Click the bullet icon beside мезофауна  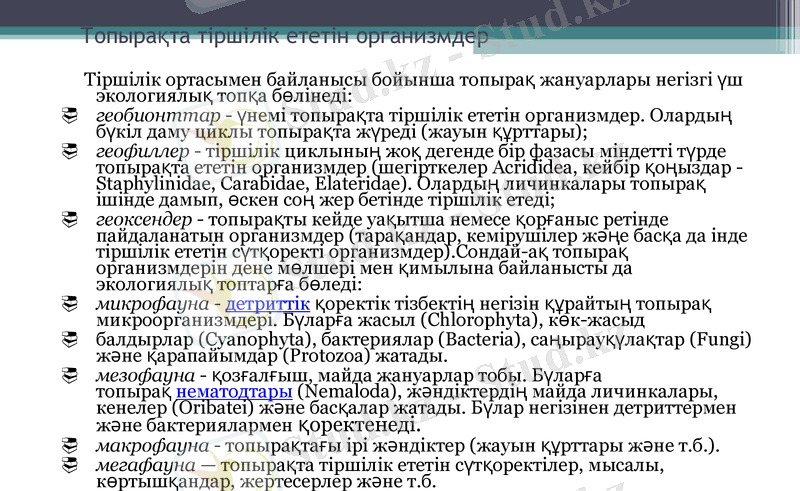[69, 376]
